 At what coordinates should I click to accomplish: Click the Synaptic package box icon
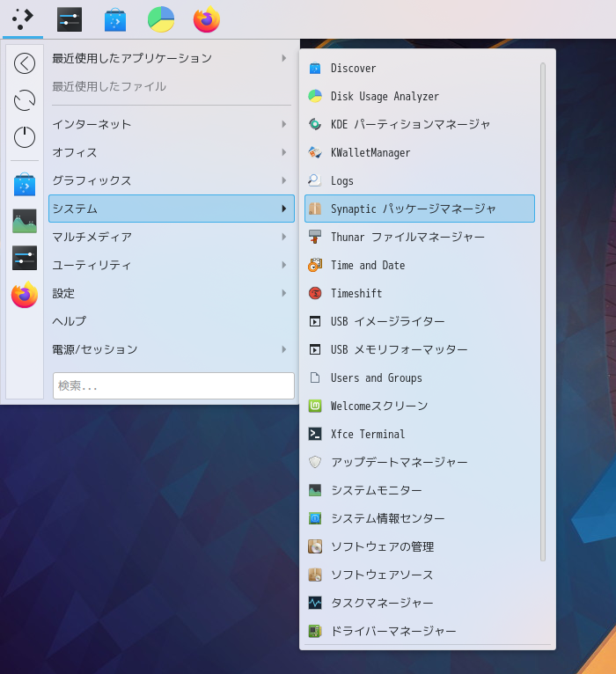click(x=315, y=209)
